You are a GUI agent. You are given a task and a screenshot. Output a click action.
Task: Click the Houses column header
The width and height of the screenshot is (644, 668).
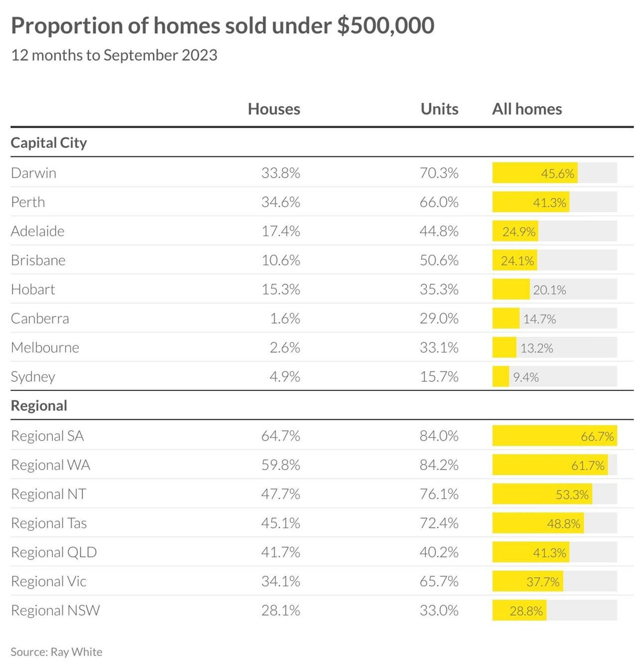[274, 109]
